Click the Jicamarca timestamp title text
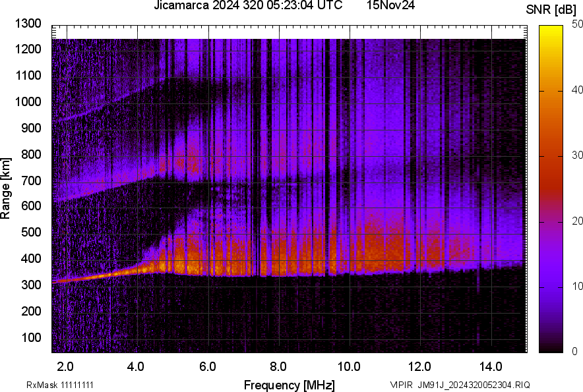 coord(248,6)
